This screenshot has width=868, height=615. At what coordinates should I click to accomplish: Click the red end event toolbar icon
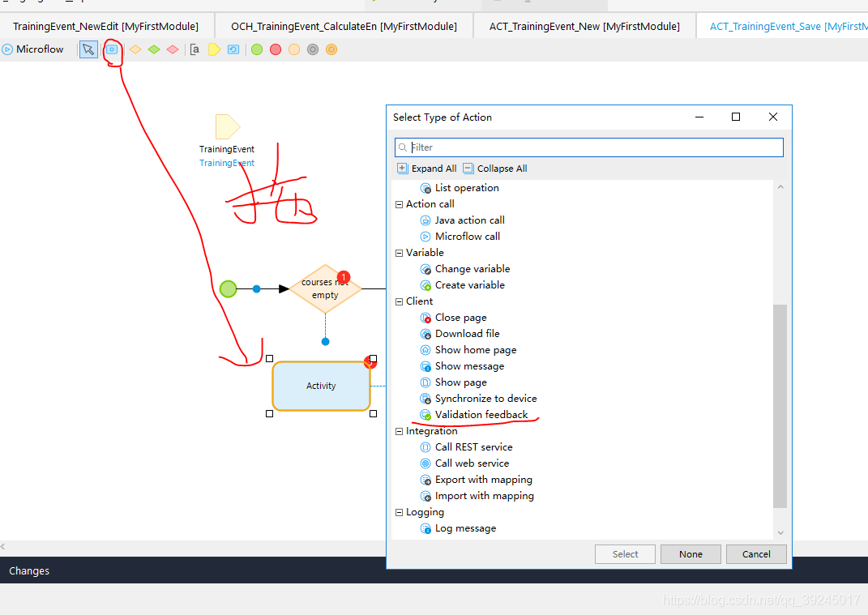pos(276,49)
